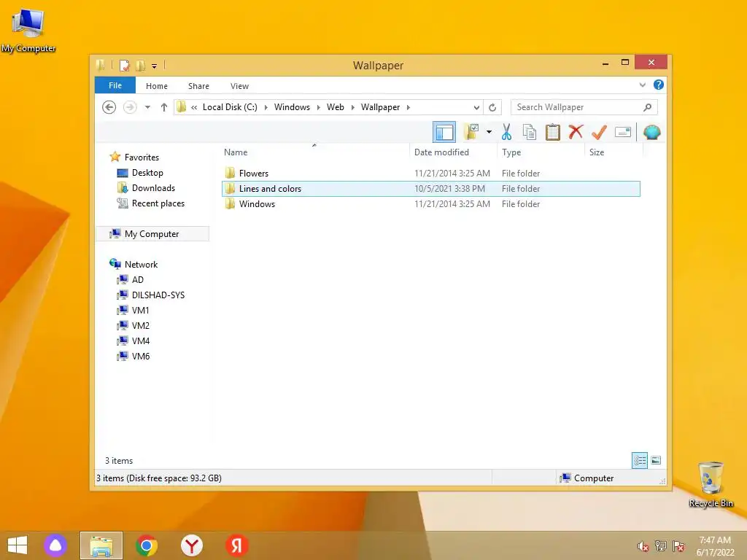
Task: Click the hidden path chevrons in address bar
Action: [x=194, y=108]
